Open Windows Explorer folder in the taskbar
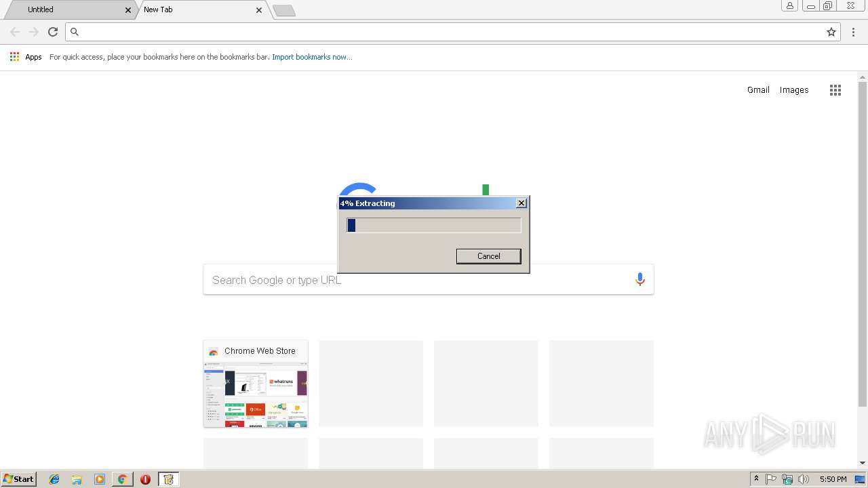Screen dimensions: 868x488 click(x=77, y=479)
